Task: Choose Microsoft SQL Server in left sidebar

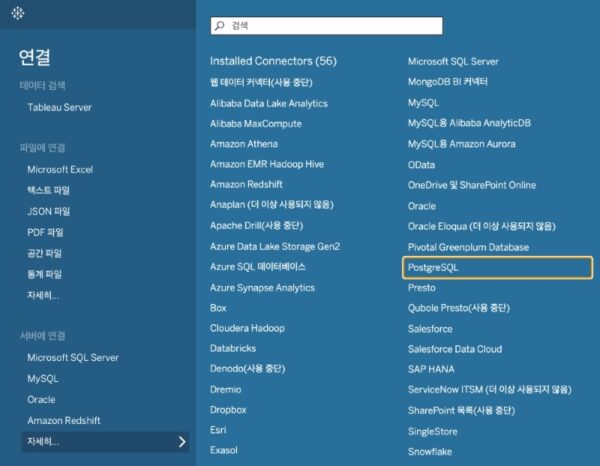Action: (73, 358)
